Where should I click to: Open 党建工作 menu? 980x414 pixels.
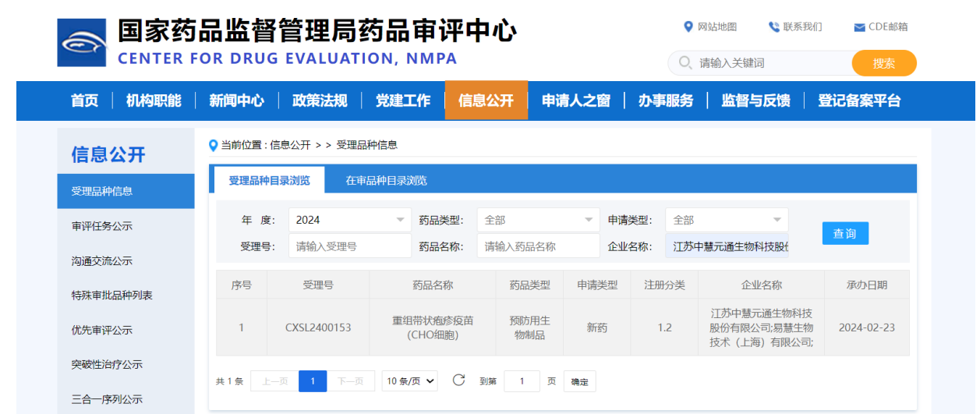[403, 101]
